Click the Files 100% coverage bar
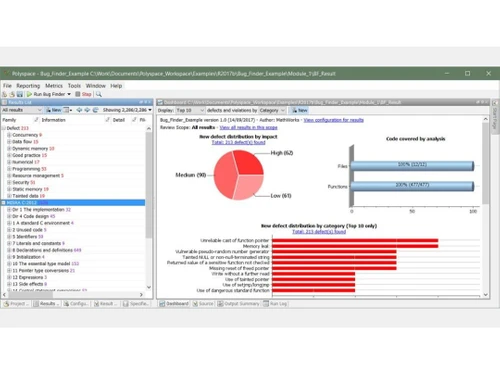Image resolution: width=500 pixels, height=375 pixels. 412,165
